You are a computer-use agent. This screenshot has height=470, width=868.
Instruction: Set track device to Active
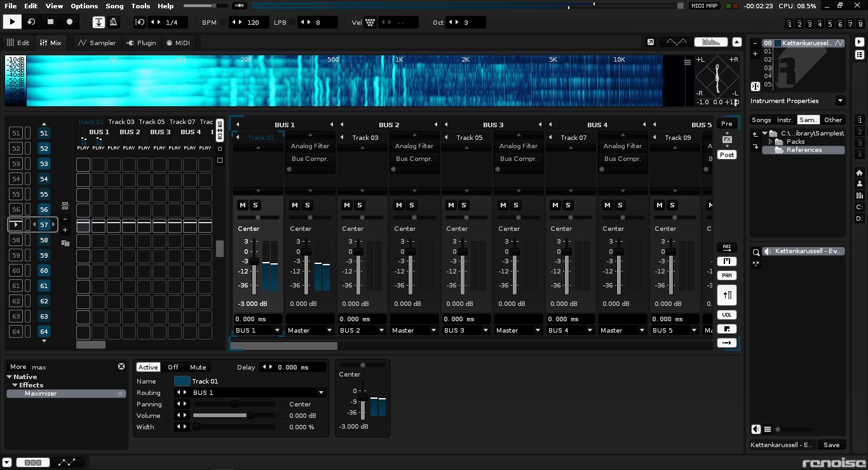(148, 367)
